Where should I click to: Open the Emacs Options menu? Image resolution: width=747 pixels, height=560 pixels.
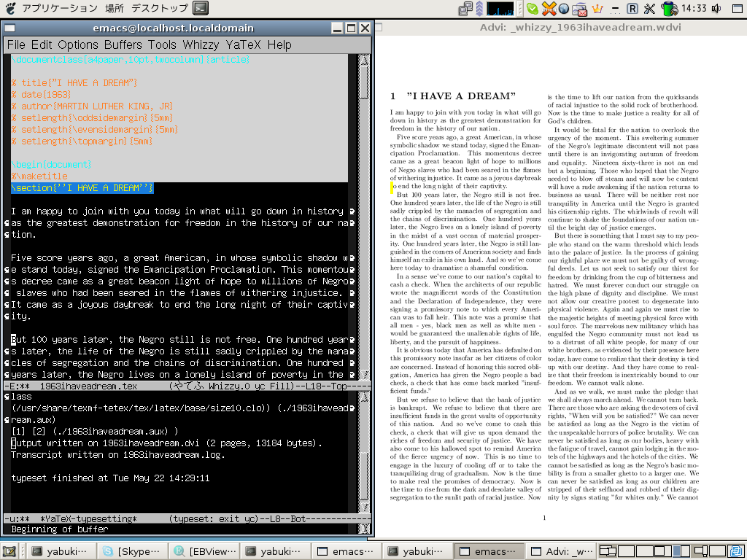78,44
